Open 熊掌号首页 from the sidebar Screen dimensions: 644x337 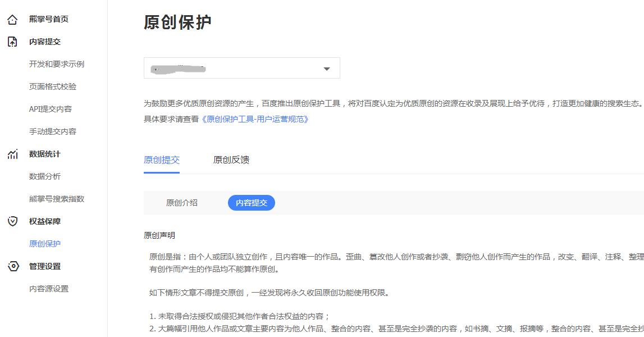coord(48,19)
